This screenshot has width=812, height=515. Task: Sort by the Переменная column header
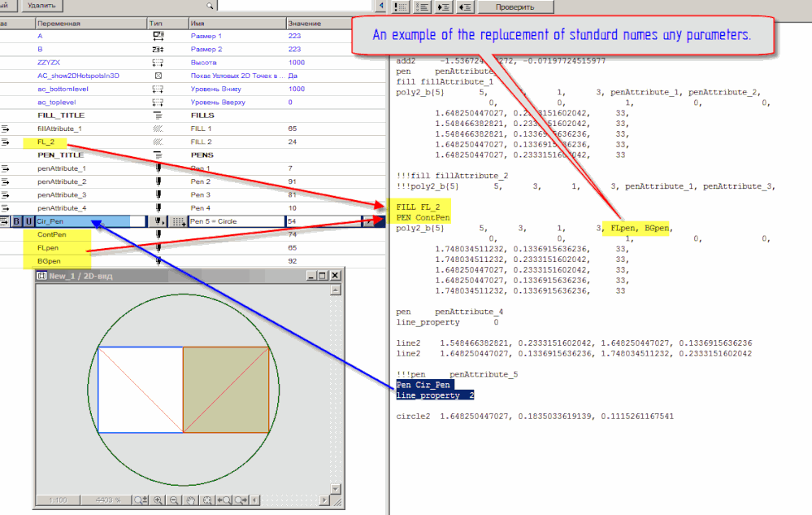tap(91, 24)
